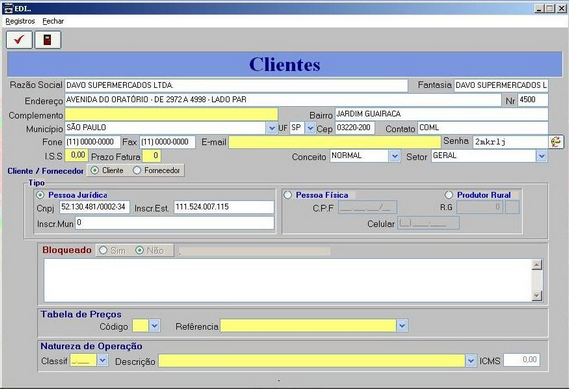Expand Tabela de Preços Código dropdown
569x389 pixels.
[x=154, y=326]
